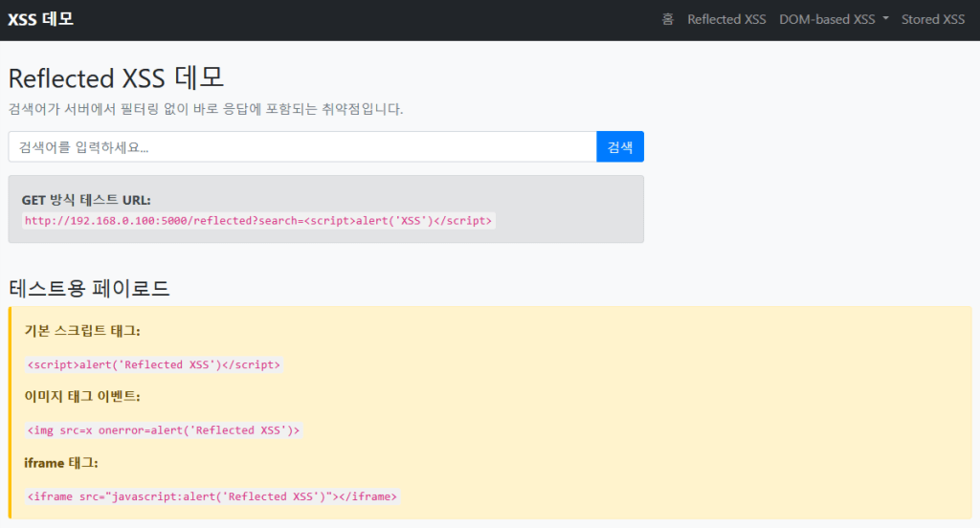
Task: Click the GET test URL code snippet
Action: (x=258, y=221)
